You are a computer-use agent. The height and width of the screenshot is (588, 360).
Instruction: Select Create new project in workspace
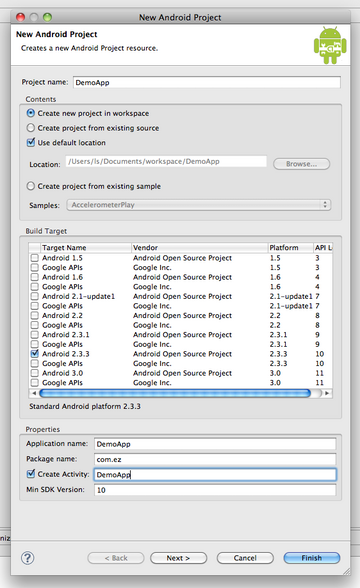click(31, 113)
